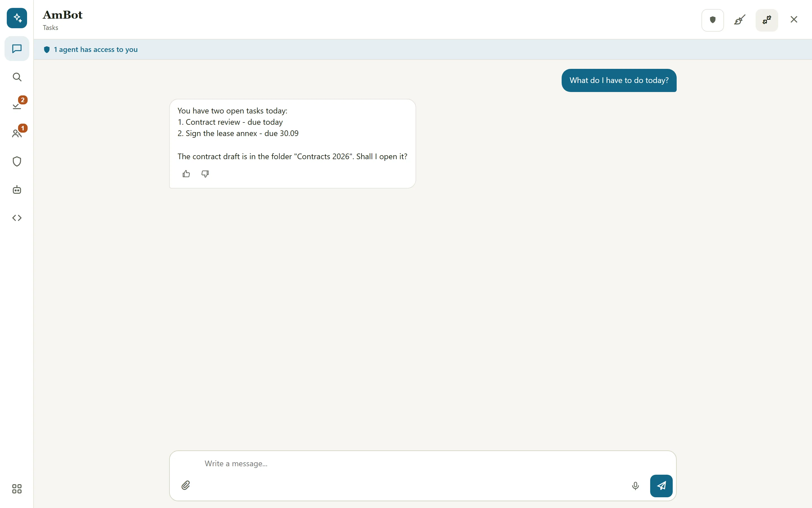The image size is (812, 508).
Task: Click the 'What do I have to do today?' message
Action: coord(619,80)
